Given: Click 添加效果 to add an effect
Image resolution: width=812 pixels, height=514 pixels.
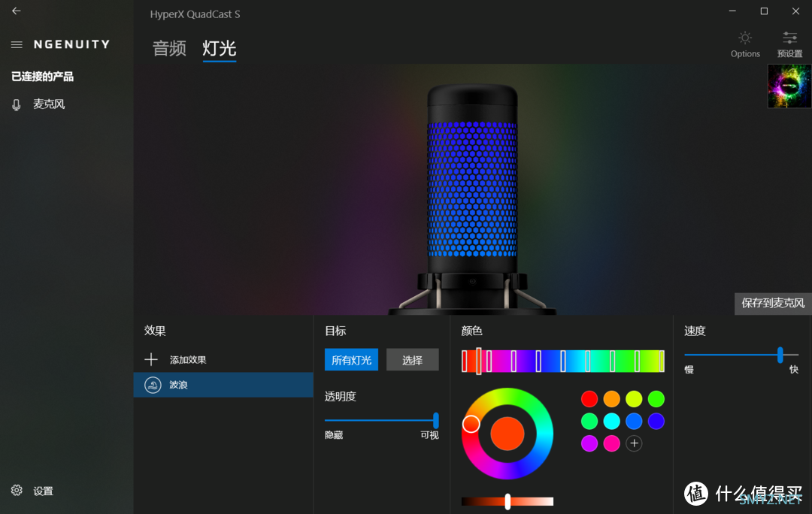Looking at the screenshot, I should (x=188, y=360).
